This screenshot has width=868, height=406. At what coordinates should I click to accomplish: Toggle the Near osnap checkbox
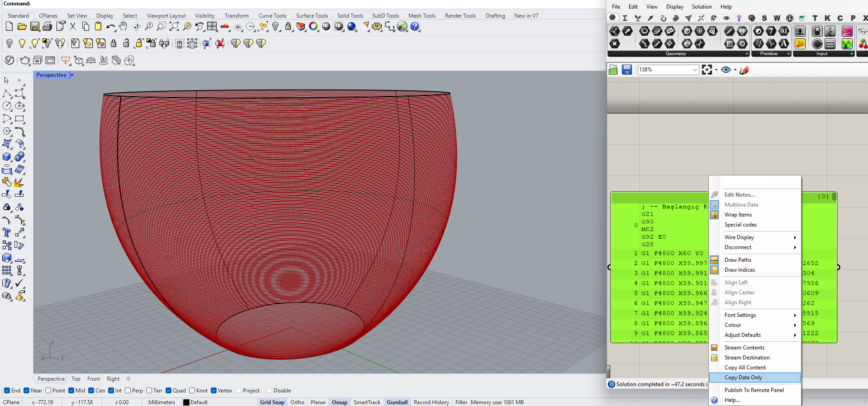[26, 391]
